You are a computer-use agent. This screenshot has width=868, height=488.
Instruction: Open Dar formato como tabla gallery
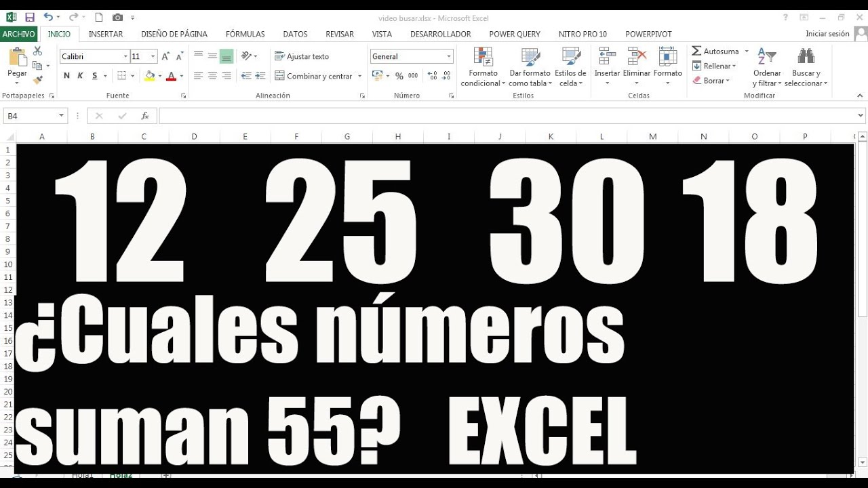click(x=530, y=67)
